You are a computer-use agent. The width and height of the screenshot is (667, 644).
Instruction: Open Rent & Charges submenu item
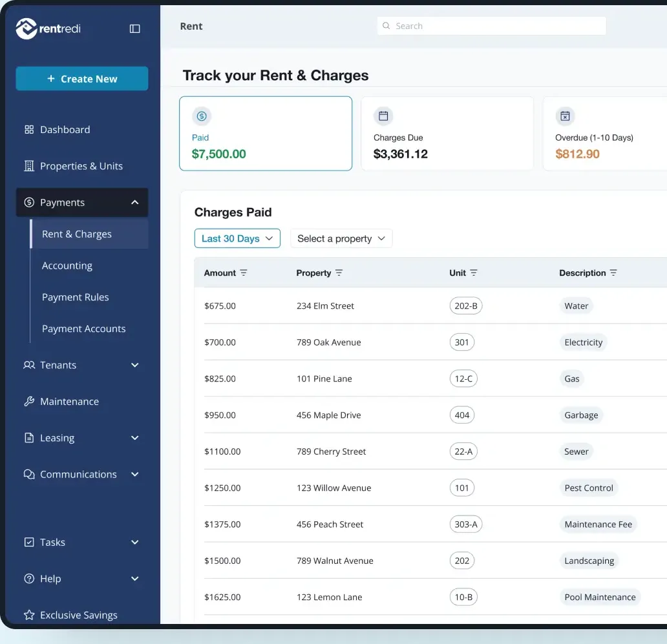(x=89, y=234)
